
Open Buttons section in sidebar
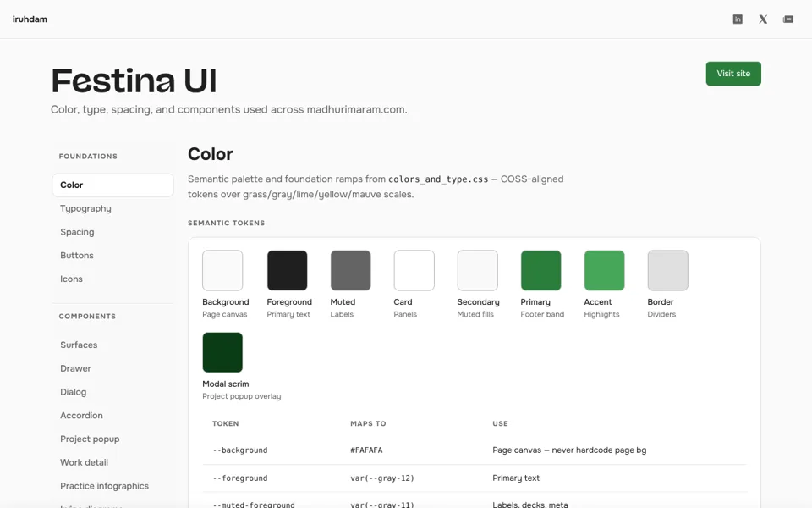pyautogui.click(x=77, y=255)
